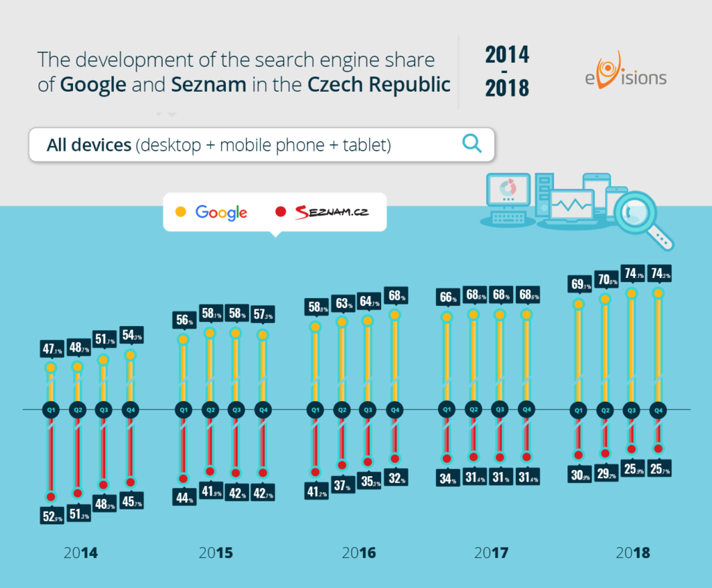
Task: Click the All devices search field
Action: coord(261,145)
